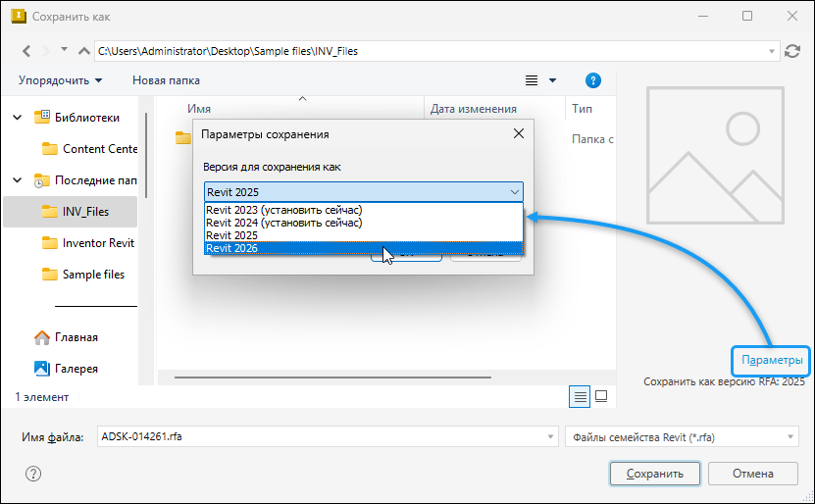Click the Forward navigation arrow
Viewport: 815px width, 504px height.
pos(46,51)
